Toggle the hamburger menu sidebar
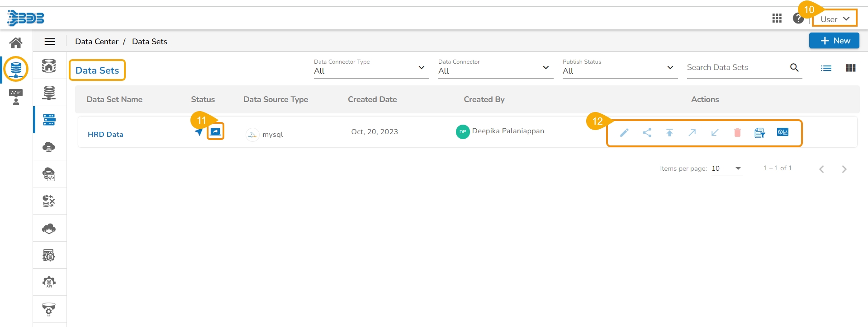This screenshot has height=327, width=868. (x=50, y=42)
